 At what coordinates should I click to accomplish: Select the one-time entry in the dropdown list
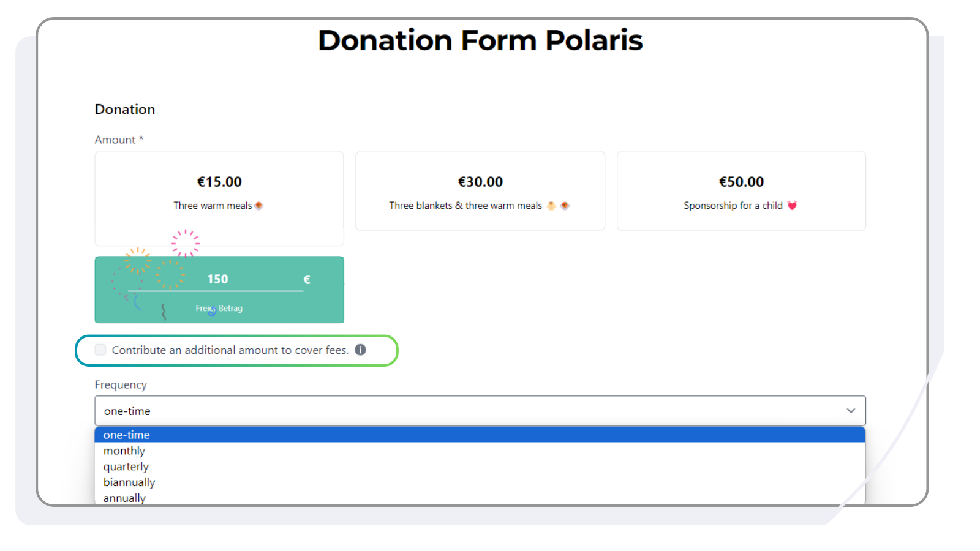pos(126,435)
